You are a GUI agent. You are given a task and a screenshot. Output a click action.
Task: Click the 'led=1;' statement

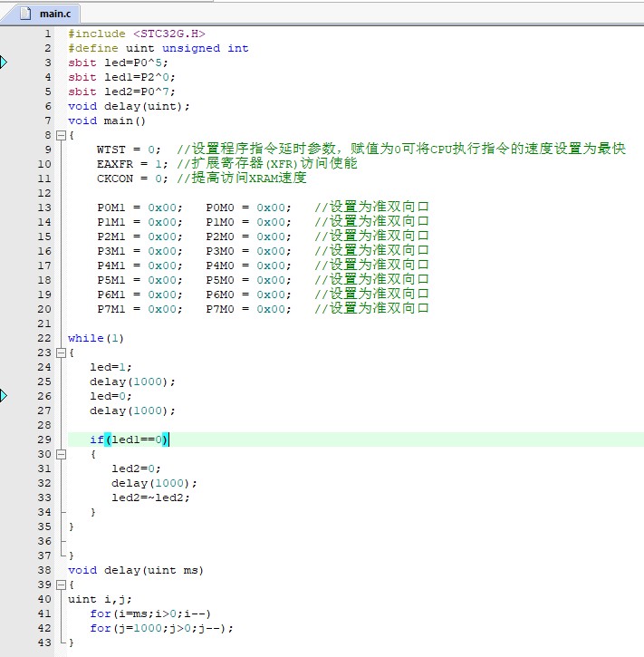tap(111, 367)
